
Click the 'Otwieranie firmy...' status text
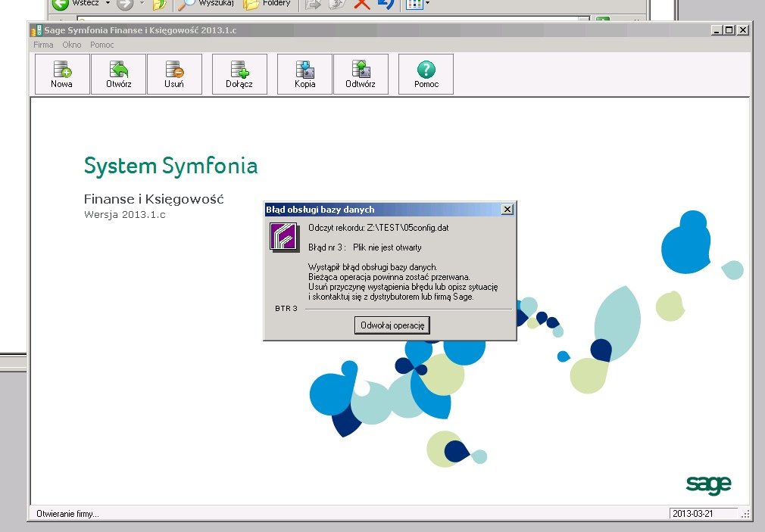(x=67, y=514)
